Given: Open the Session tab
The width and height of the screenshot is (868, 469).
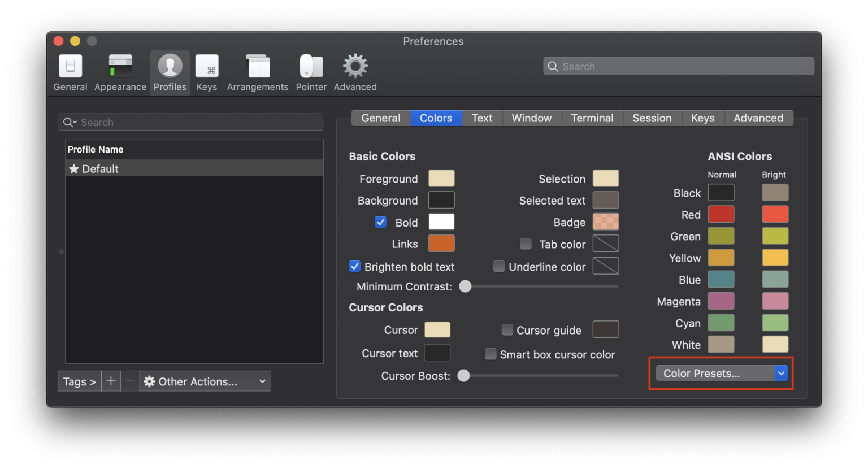Looking at the screenshot, I should tap(652, 118).
